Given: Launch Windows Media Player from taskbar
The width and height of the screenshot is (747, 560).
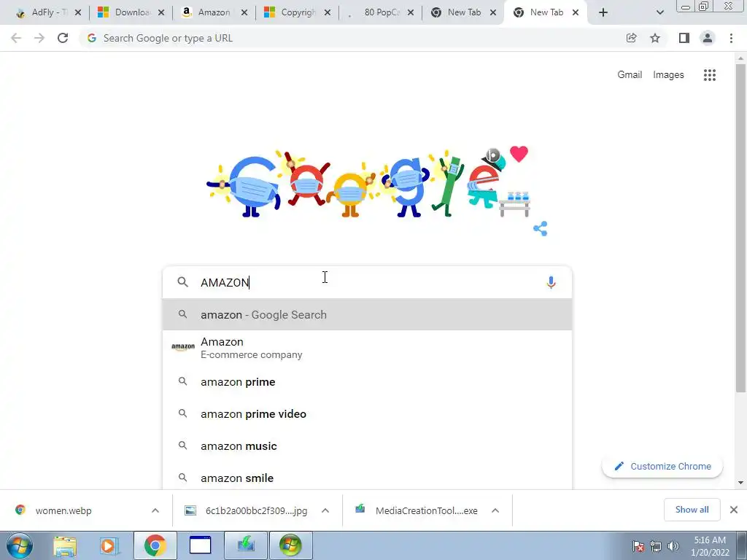Looking at the screenshot, I should (108, 545).
